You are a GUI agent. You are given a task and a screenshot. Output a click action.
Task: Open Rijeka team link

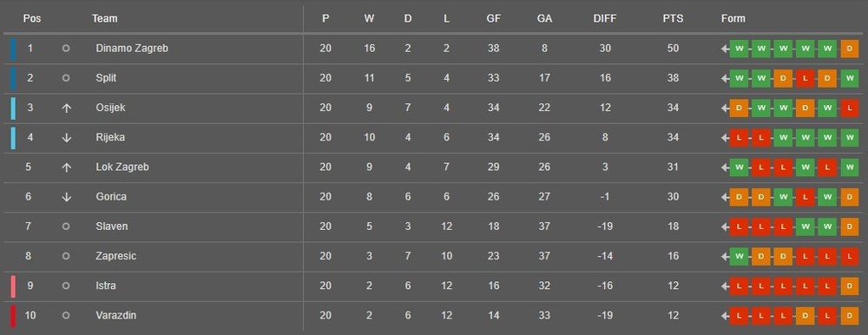(110, 138)
